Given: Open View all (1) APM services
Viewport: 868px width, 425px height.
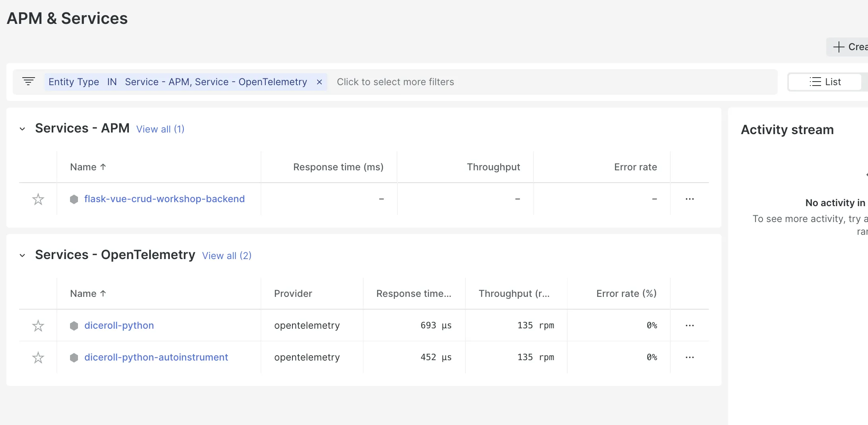Looking at the screenshot, I should pyautogui.click(x=160, y=129).
